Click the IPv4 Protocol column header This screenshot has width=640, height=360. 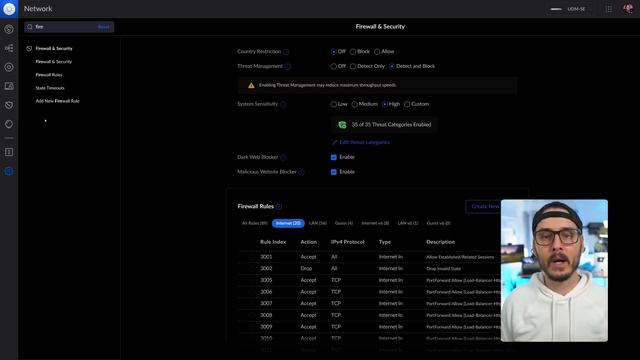tap(348, 242)
